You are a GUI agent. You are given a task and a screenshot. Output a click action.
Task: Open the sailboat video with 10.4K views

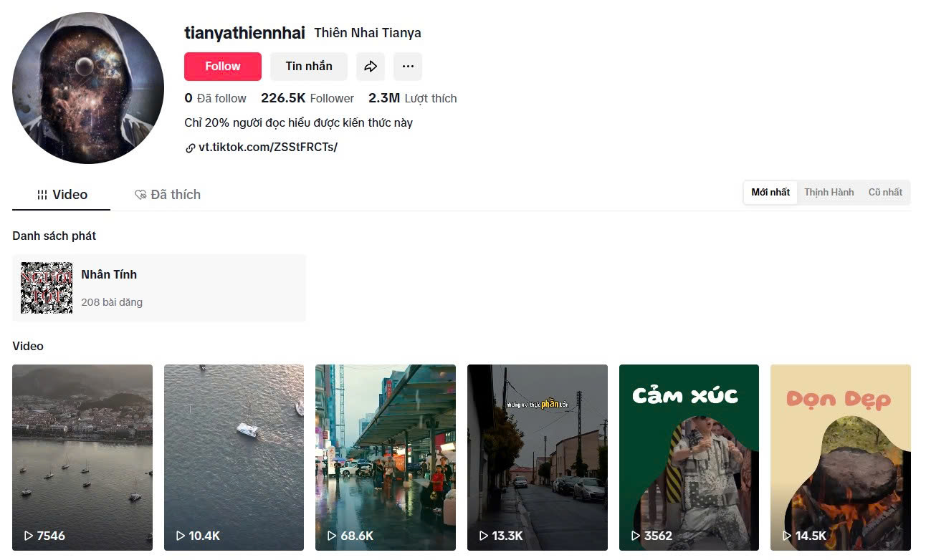234,458
